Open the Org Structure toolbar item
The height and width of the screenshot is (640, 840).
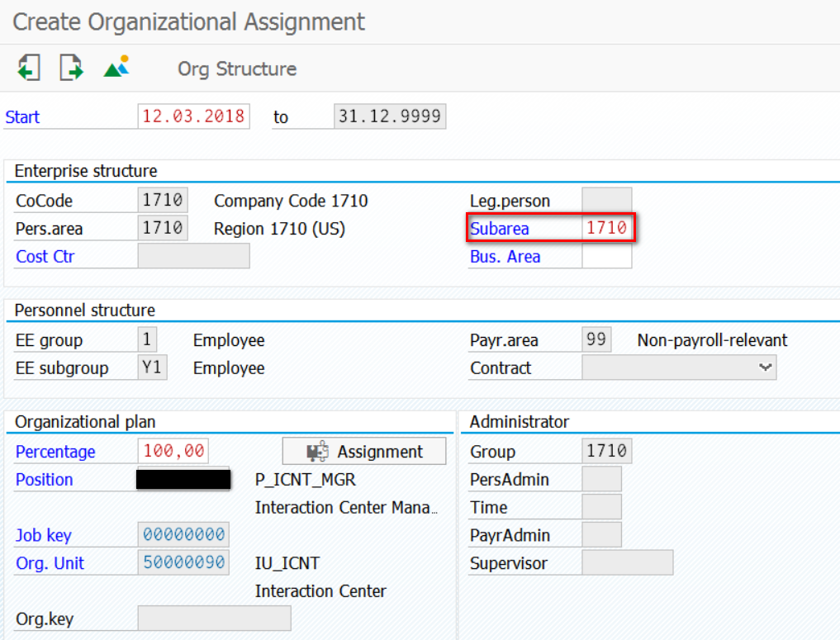[x=237, y=69]
